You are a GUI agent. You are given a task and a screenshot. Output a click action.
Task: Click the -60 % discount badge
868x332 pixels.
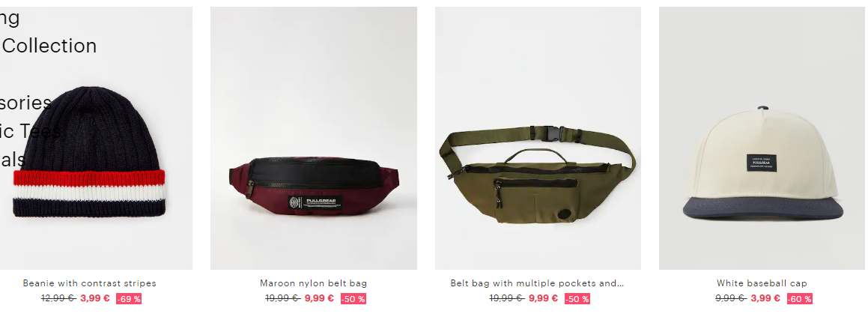[x=799, y=299]
